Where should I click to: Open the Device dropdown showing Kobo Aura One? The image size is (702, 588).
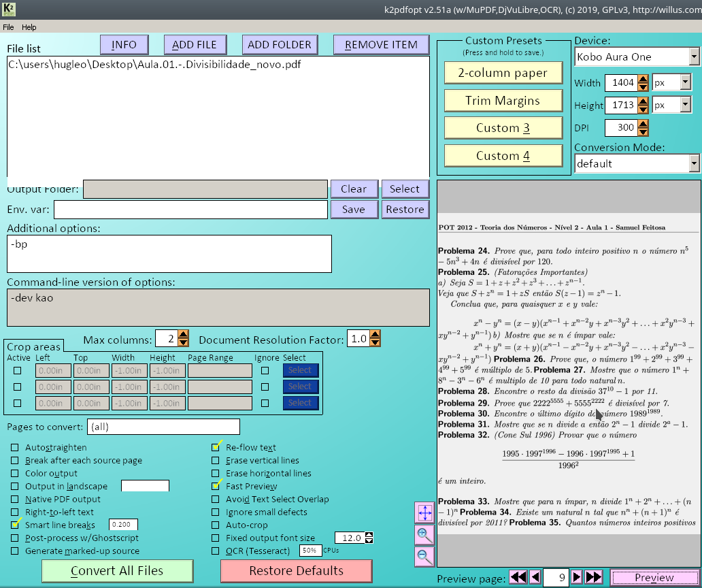[x=693, y=56]
